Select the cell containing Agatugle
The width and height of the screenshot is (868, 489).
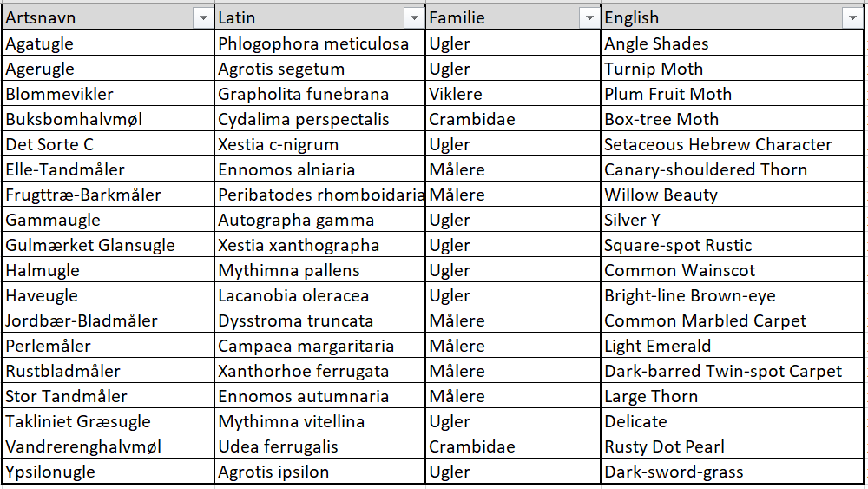(x=108, y=43)
